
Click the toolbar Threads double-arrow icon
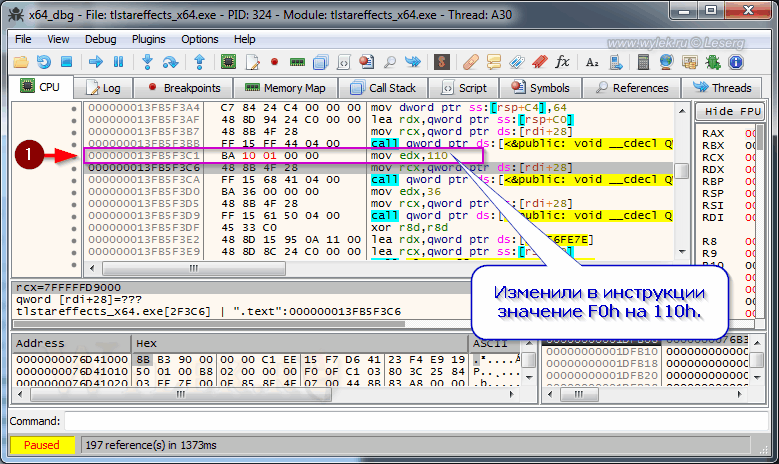[412, 62]
